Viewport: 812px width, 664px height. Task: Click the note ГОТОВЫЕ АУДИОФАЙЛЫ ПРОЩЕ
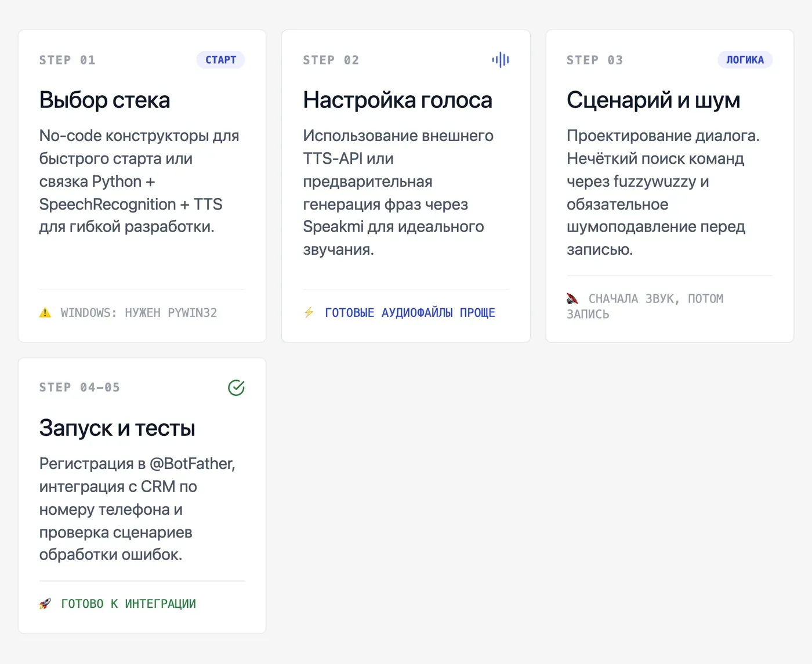[x=410, y=313]
